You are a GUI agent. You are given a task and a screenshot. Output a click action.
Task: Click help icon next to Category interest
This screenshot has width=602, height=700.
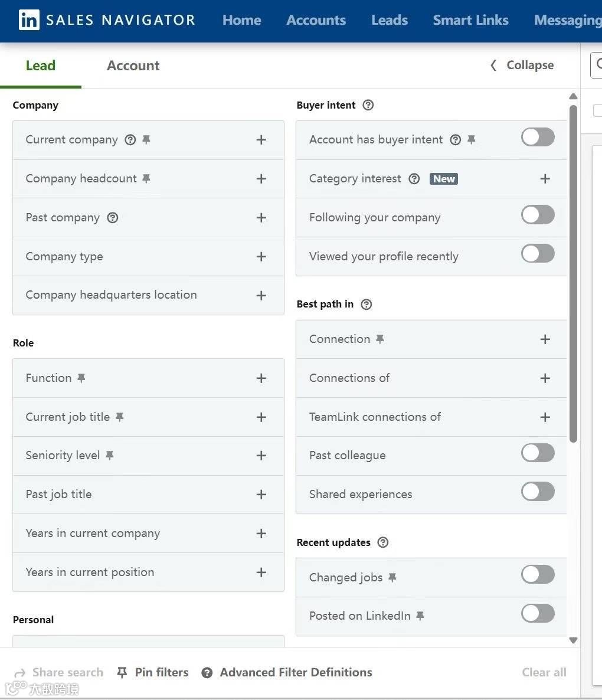(414, 179)
